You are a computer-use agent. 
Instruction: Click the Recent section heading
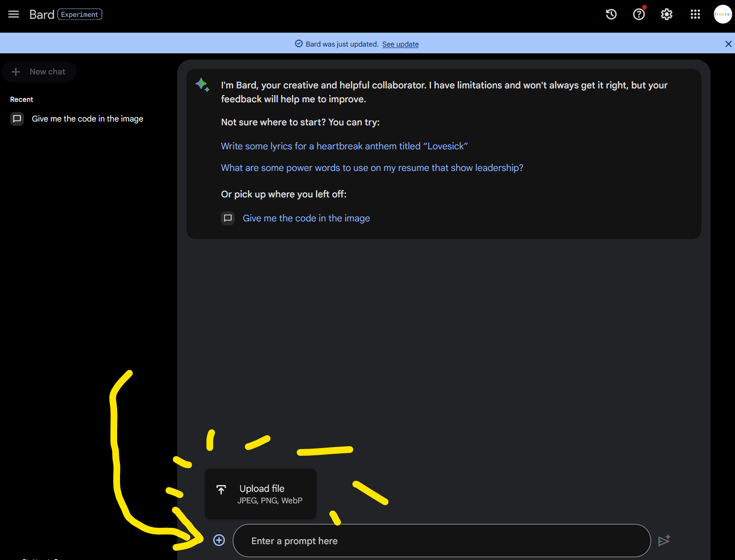[22, 99]
